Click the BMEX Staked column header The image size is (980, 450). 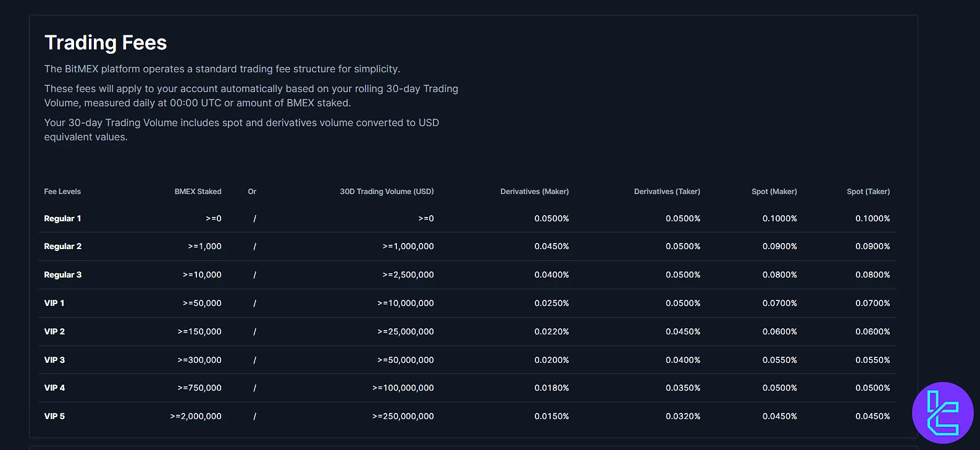[x=198, y=192]
